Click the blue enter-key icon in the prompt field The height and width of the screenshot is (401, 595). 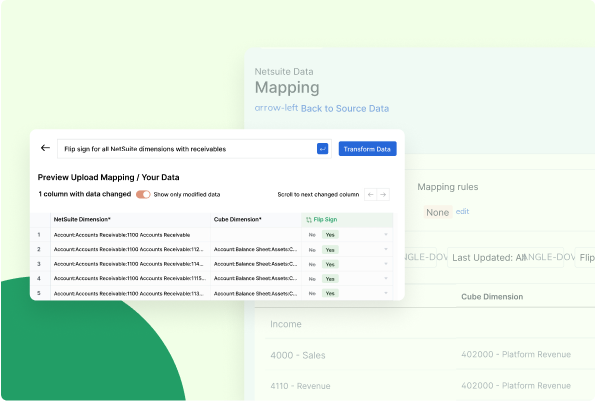click(322, 149)
